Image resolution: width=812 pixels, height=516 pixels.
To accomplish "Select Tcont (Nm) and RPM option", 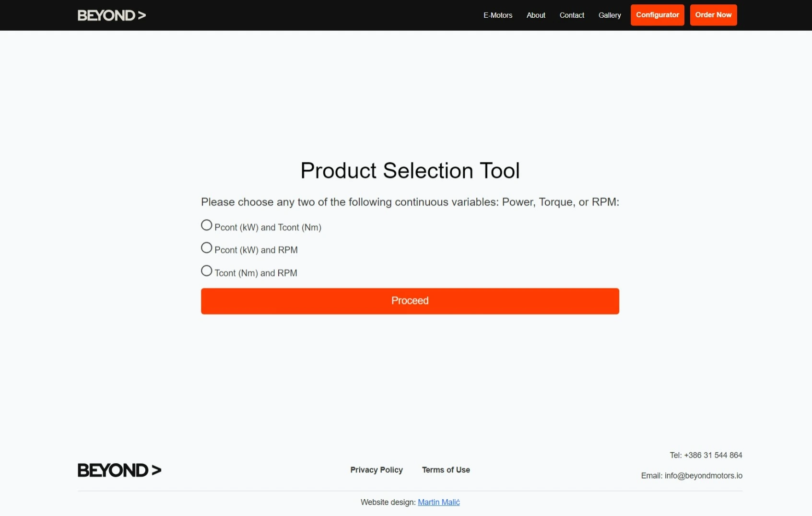I will pyautogui.click(x=207, y=270).
